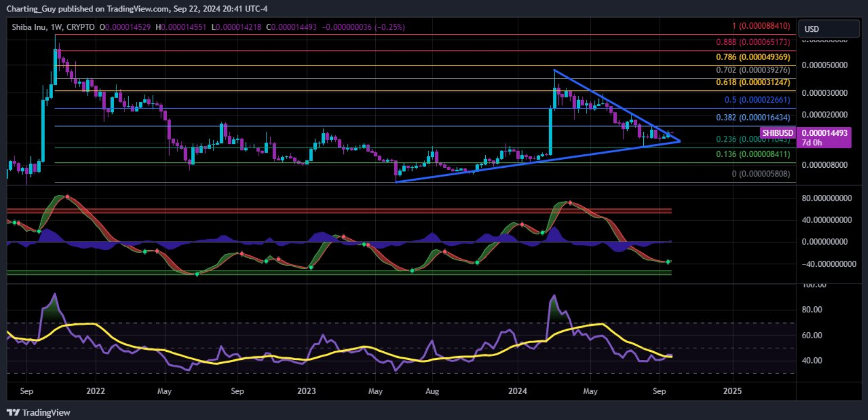Select the 0.786 Fibonacci level label
This screenshot has height=420, width=868.
[753, 57]
